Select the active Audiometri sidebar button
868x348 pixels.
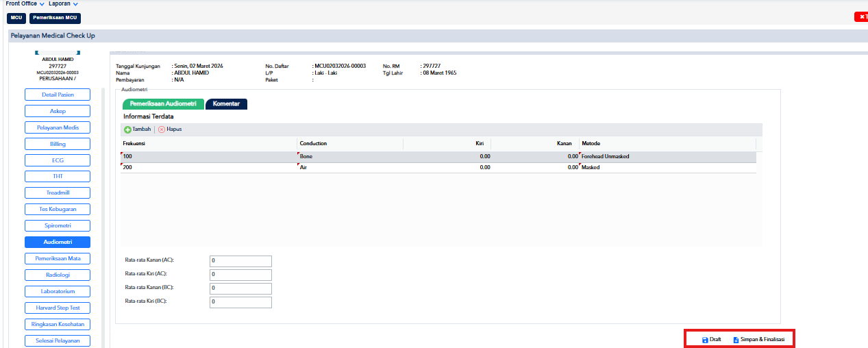click(58, 242)
